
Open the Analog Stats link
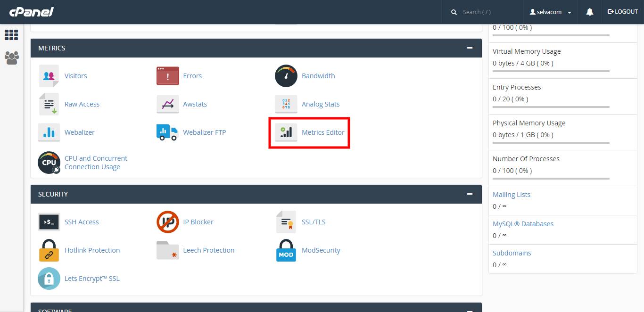(x=321, y=104)
